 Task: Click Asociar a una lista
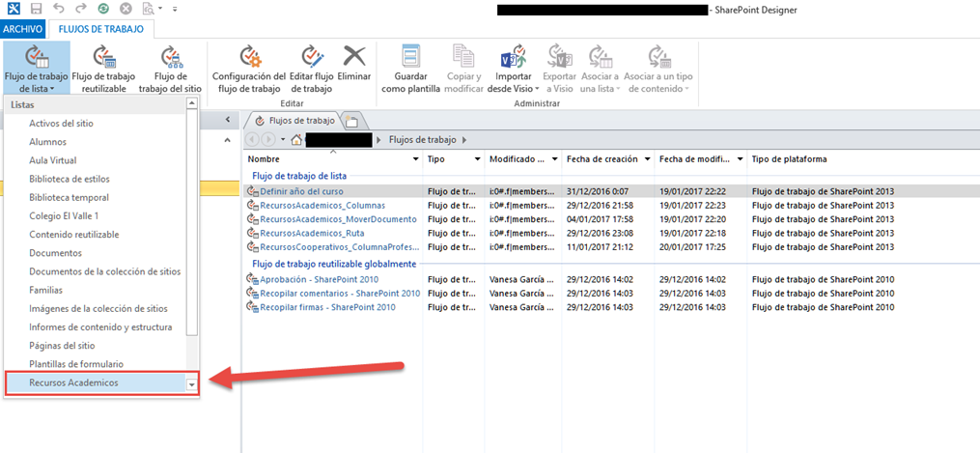[x=600, y=69]
